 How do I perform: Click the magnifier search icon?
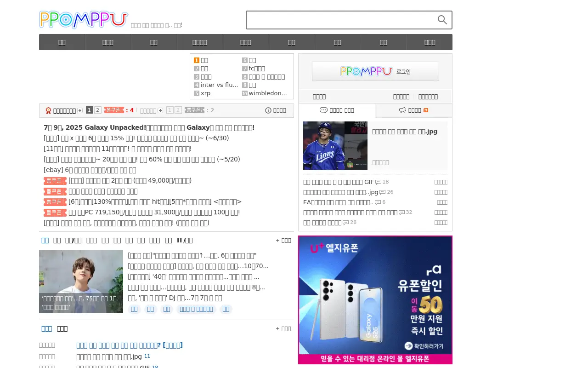442,20
